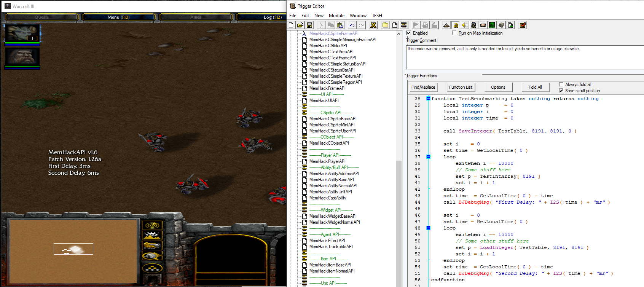Toggle the Enabled checkbox

click(408, 33)
